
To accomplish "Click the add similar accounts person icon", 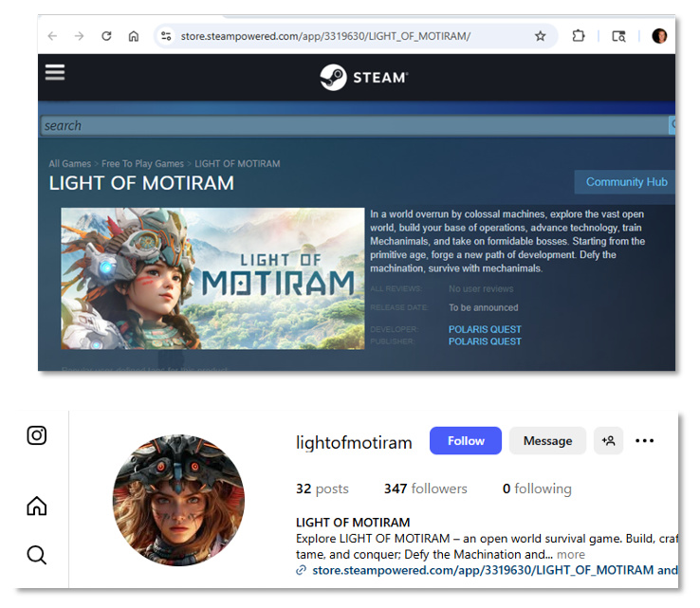I will click(x=609, y=441).
